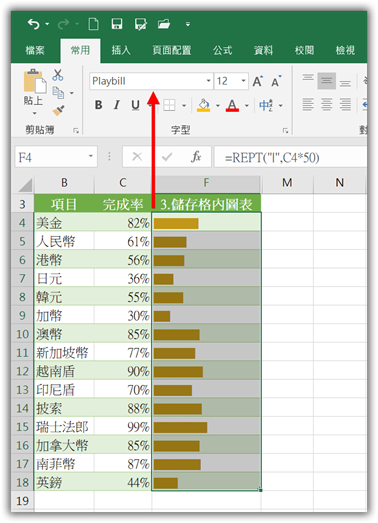Click the Center align icon
The image size is (378, 523).
click(327, 105)
